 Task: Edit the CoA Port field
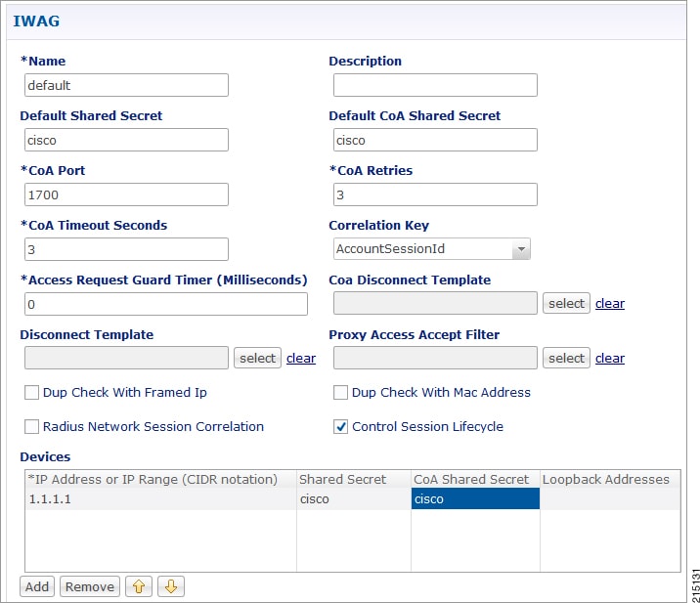tap(126, 194)
